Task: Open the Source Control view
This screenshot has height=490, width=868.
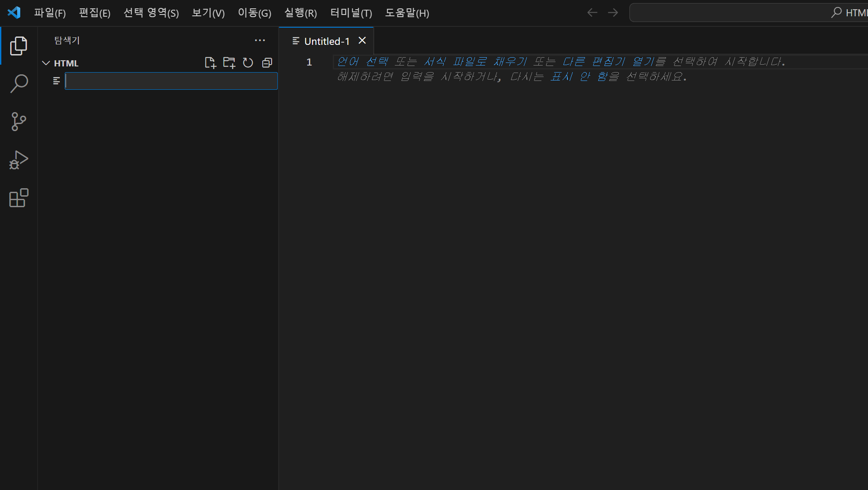Action: click(18, 121)
